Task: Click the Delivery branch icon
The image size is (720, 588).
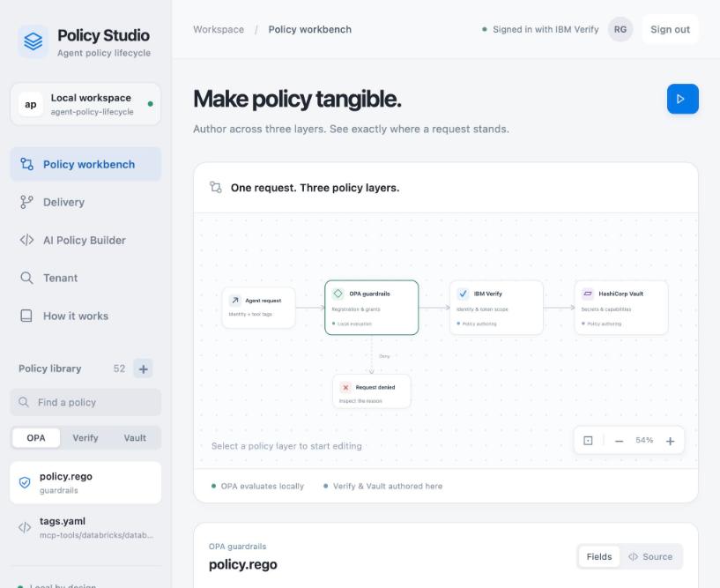Action: pyautogui.click(x=26, y=202)
